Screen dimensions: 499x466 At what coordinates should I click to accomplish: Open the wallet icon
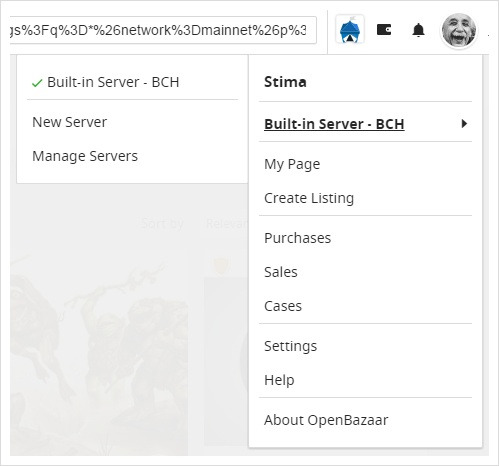[x=384, y=30]
